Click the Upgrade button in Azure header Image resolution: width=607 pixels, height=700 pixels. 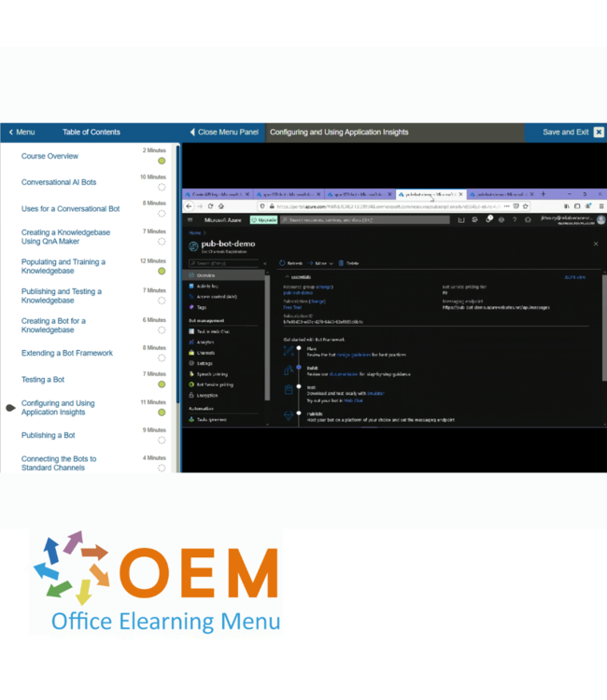(x=261, y=220)
